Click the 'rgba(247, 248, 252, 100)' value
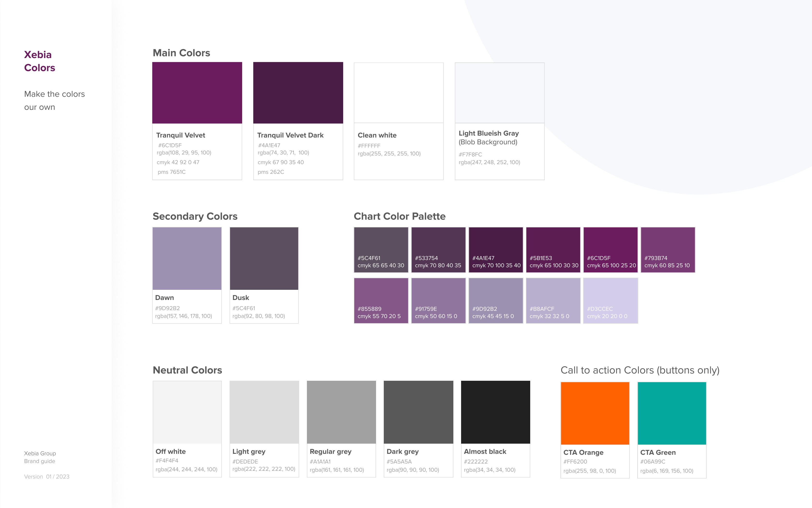Screen dimensions: 812x508 click(489, 163)
